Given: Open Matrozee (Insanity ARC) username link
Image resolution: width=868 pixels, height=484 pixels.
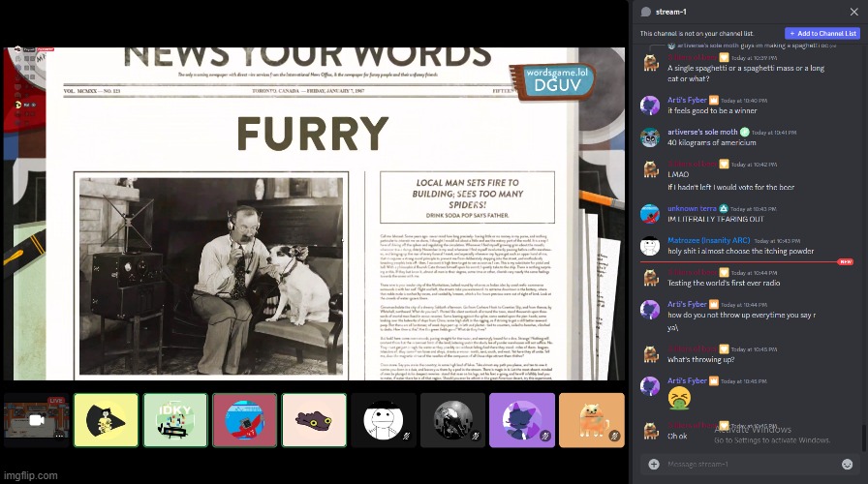Looking at the screenshot, I should pyautogui.click(x=708, y=240).
